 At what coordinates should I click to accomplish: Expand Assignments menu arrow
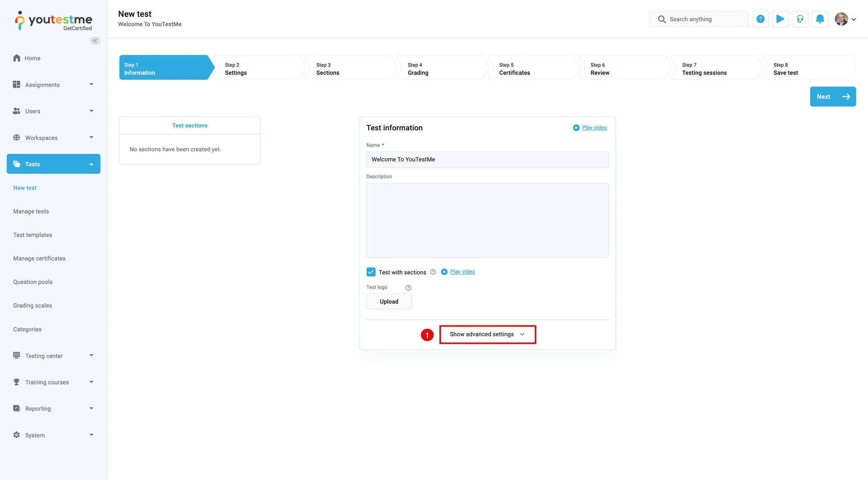point(91,84)
